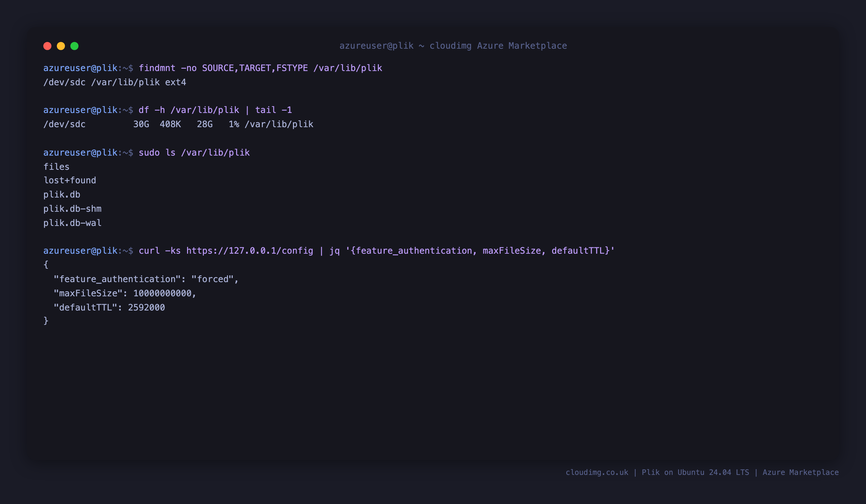Viewport: 866px width, 504px height.
Task: Click the 'lost+found' entry
Action: [70, 180]
